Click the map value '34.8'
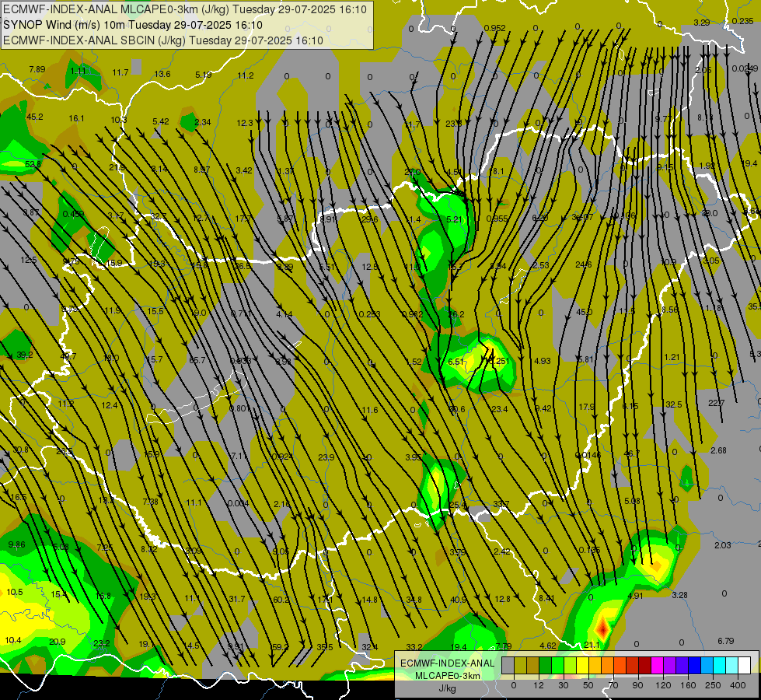Image resolution: width=761 pixels, height=700 pixels. click(x=414, y=600)
